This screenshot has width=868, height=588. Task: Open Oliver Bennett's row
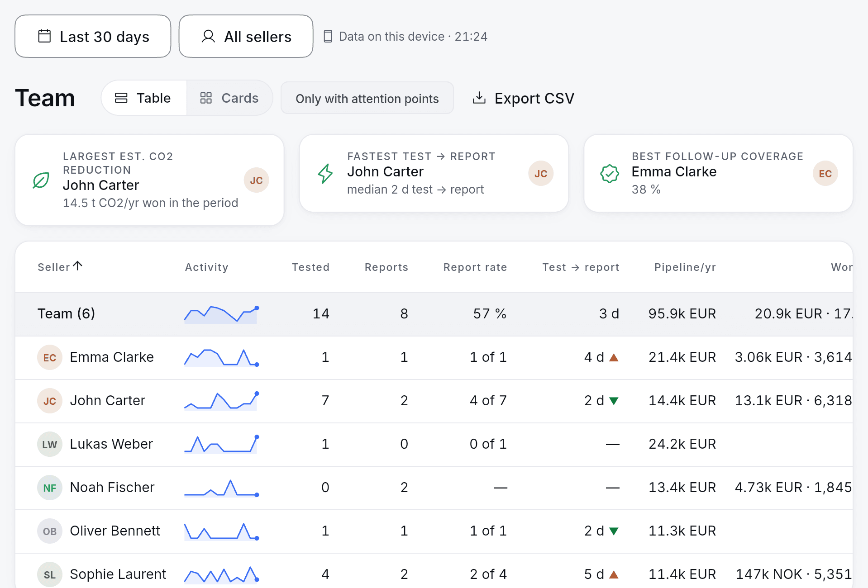tap(434, 531)
